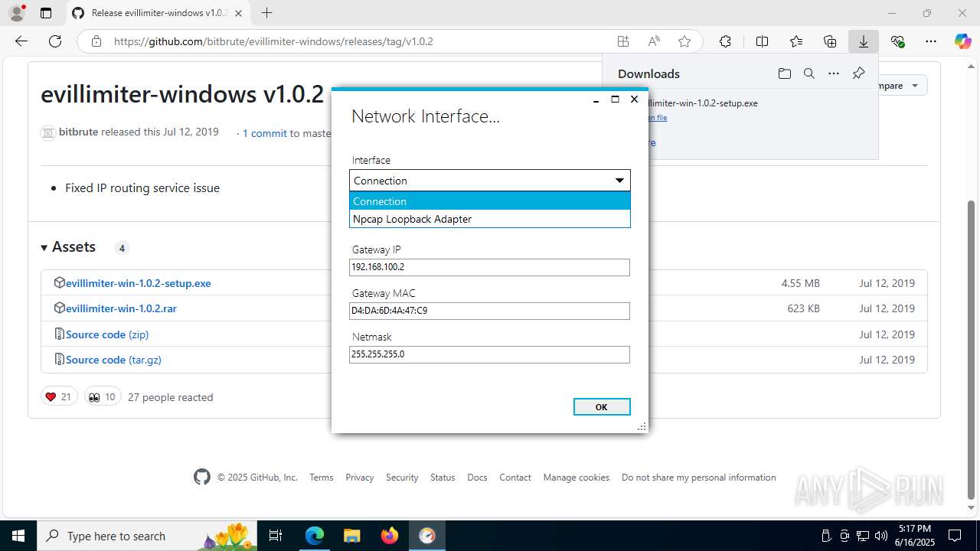Download evillimiter-win-1.0.2.rar asset
The image size is (980, 551).
[121, 308]
